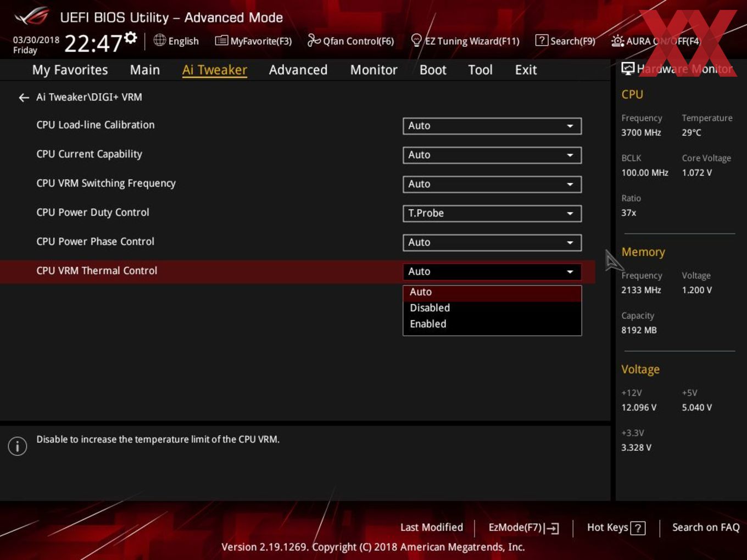747x560 pixels.
Task: Launch Qfan Control(F6)
Action: [x=350, y=41]
